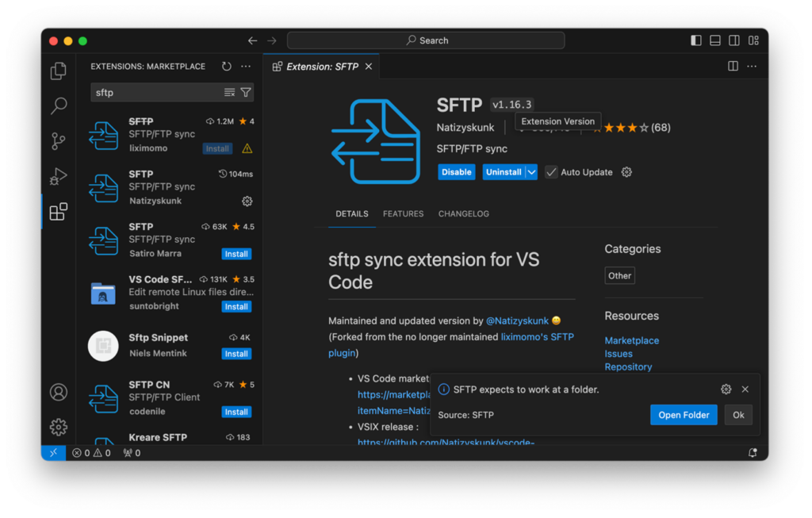
Task: Show errors and warnings from status bar
Action: click(92, 453)
